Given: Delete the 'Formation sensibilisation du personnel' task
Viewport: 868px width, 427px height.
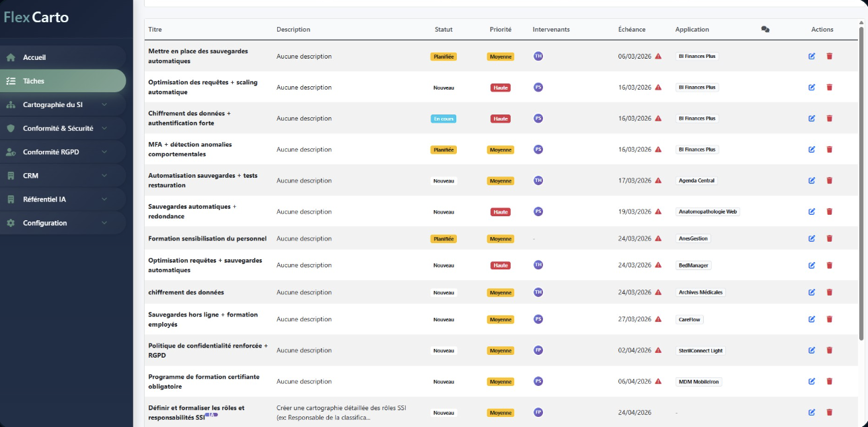Looking at the screenshot, I should pyautogui.click(x=829, y=238).
